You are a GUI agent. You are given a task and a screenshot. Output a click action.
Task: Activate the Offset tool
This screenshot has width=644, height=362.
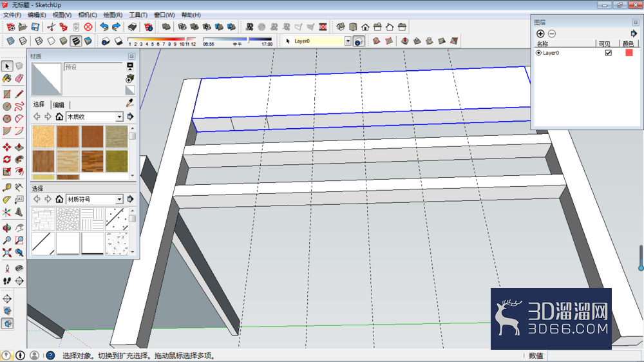click(19, 171)
